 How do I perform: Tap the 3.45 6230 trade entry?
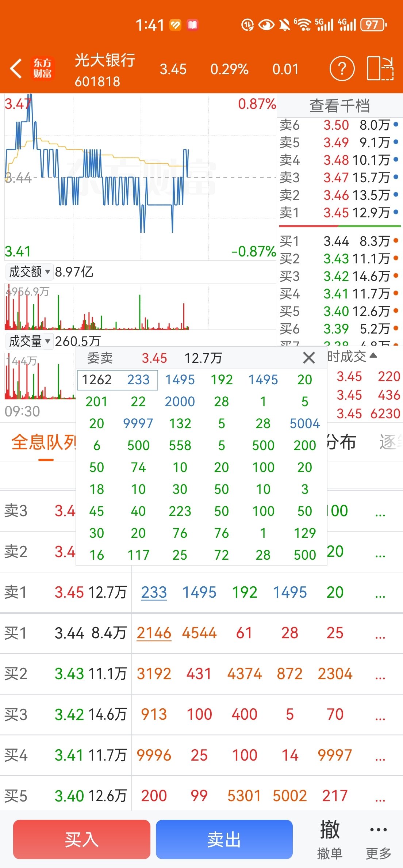tap(368, 414)
